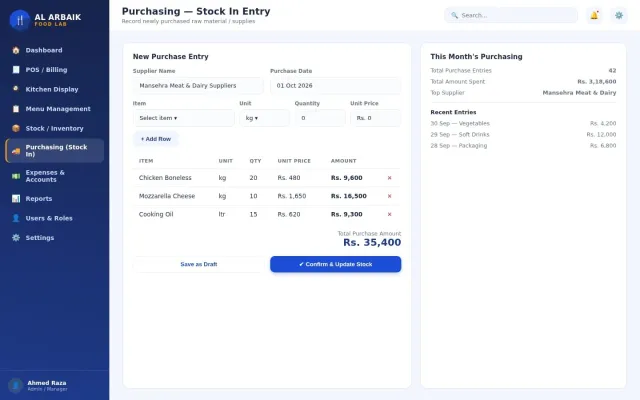
Task: Click the Rs. 1,650 unit price
Action: (x=292, y=196)
